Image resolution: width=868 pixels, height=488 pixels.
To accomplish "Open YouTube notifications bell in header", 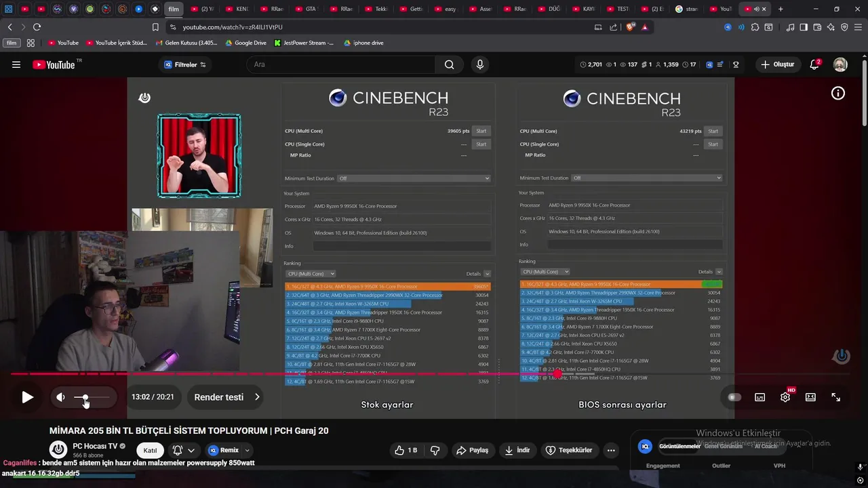I will pyautogui.click(x=814, y=64).
